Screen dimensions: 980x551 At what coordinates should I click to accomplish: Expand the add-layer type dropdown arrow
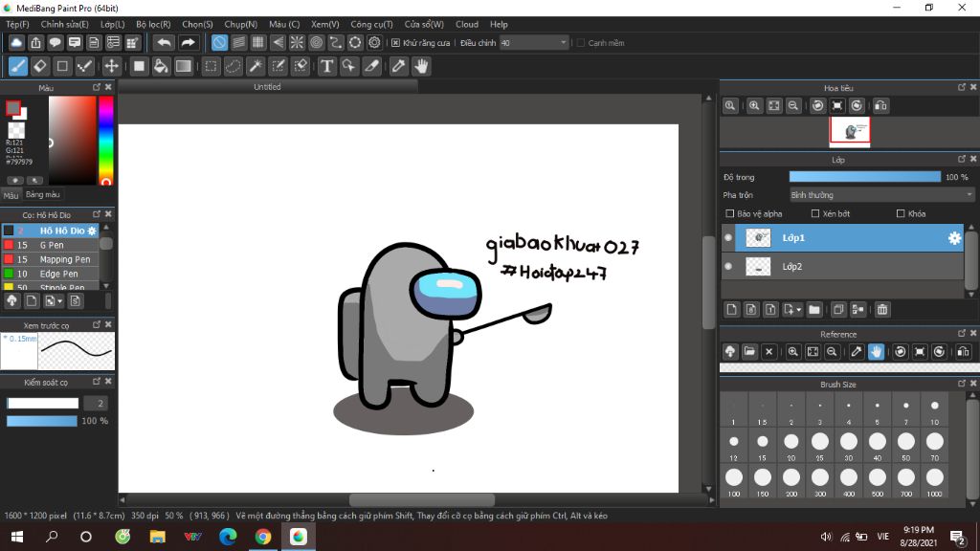click(x=799, y=310)
